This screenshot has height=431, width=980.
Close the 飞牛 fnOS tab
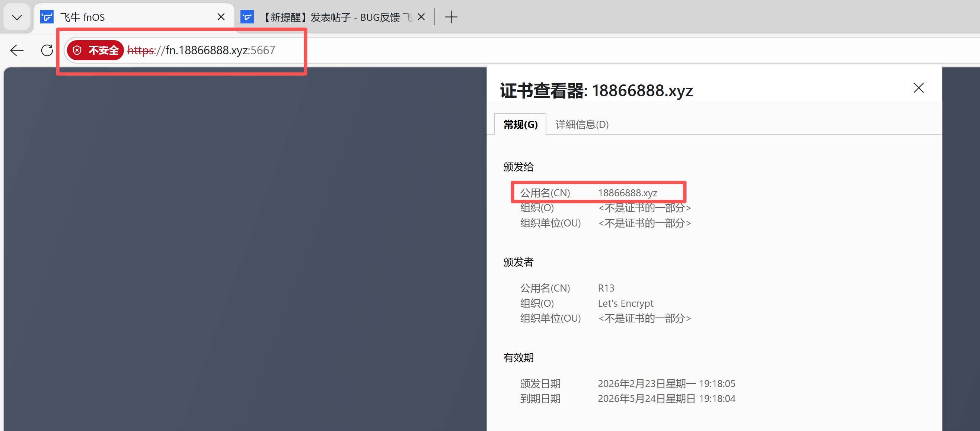tap(221, 17)
